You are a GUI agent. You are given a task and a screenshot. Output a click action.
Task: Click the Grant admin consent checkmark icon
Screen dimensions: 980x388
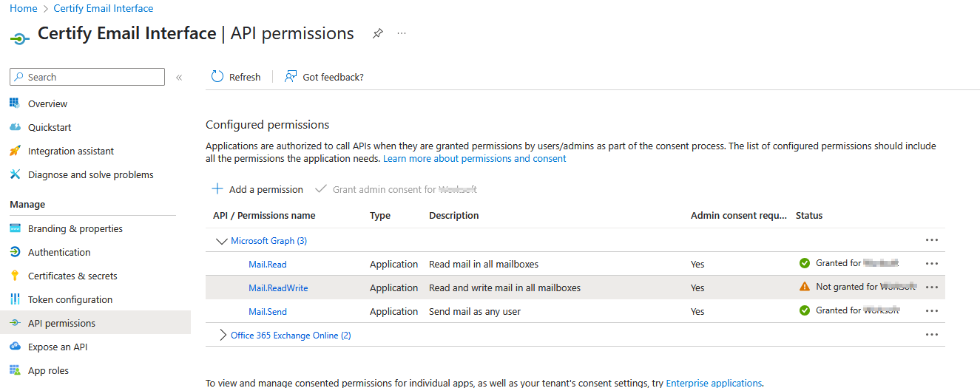320,189
